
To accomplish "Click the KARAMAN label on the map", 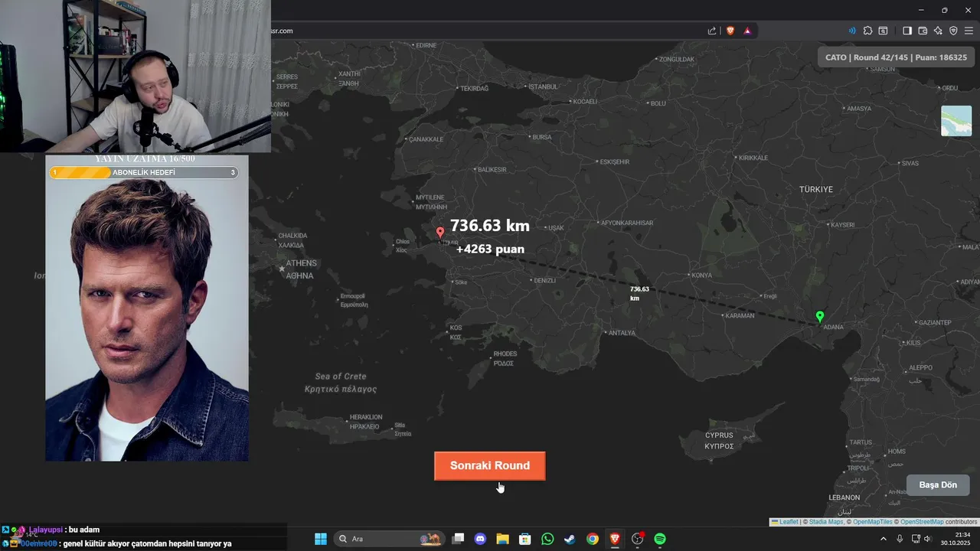I will point(741,315).
